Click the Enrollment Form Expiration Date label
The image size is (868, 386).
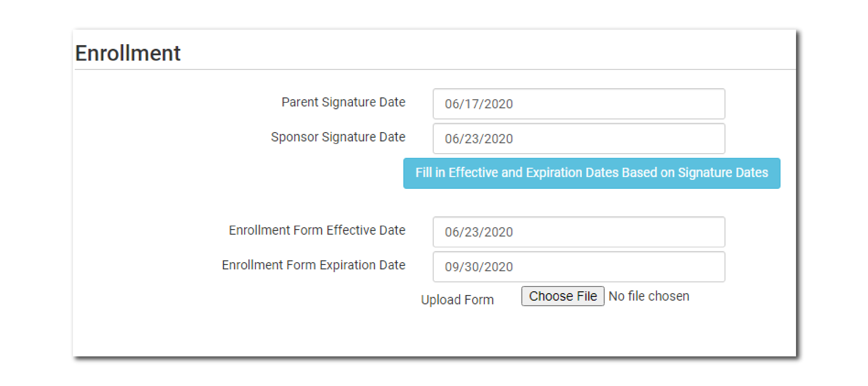(313, 265)
